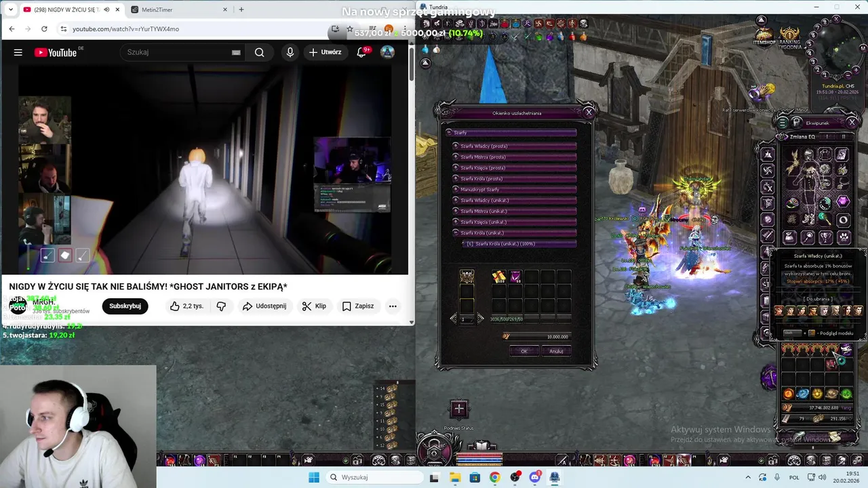Go back in the Chrome browser
The image size is (868, 488).
(x=12, y=29)
